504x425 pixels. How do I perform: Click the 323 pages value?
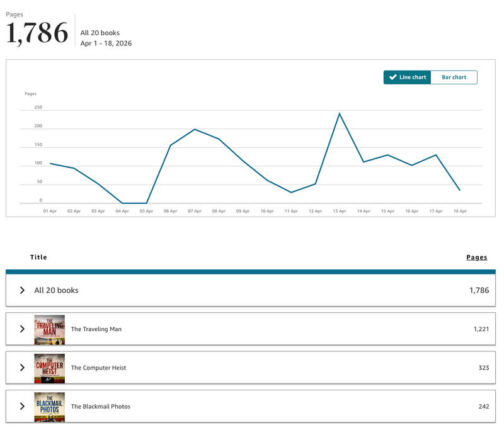coord(484,368)
